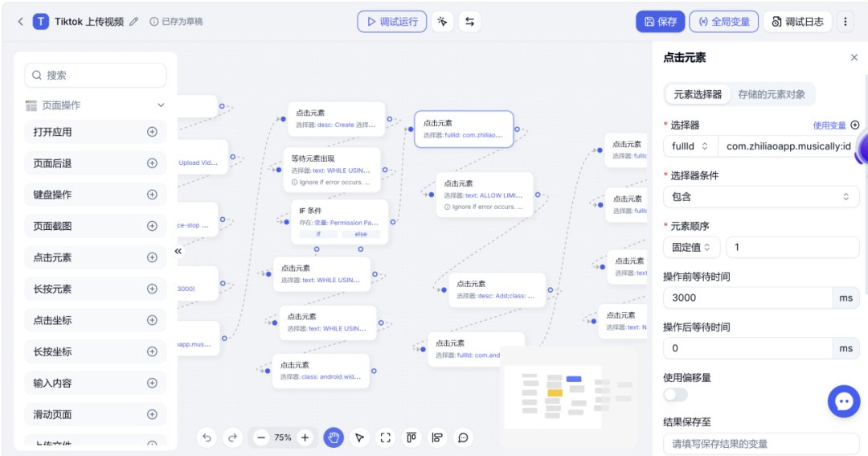Click the 使用变量 link
The height and width of the screenshot is (456, 868).
[829, 125]
